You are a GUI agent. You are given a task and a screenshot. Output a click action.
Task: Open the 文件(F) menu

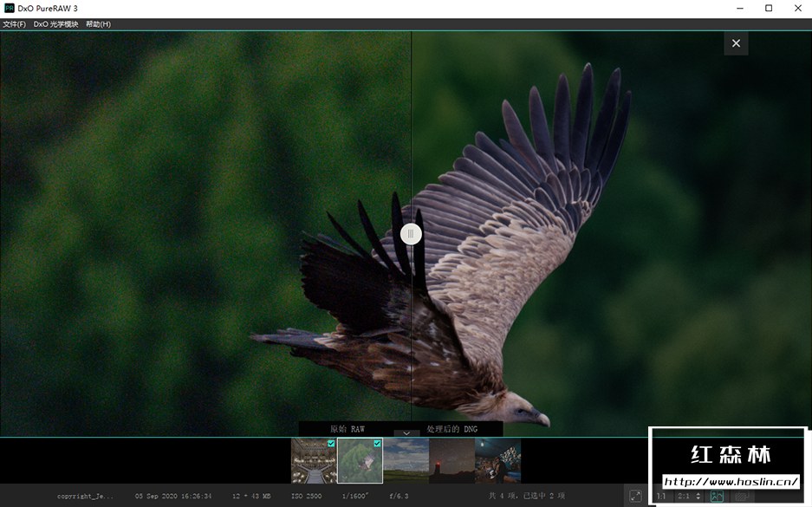pos(14,24)
